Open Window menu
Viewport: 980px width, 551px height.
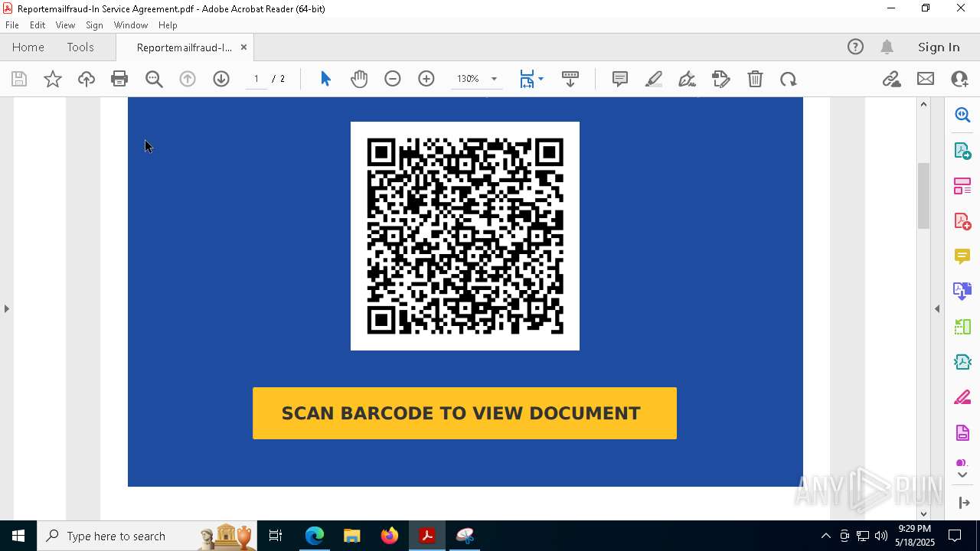tap(131, 25)
